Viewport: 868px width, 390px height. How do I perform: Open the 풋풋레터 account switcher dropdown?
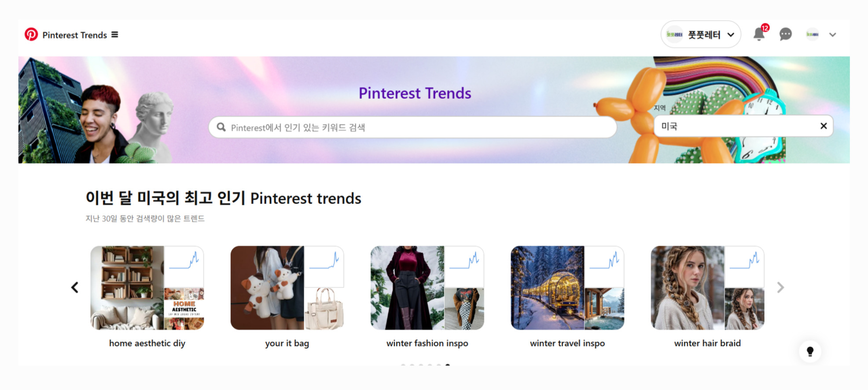coord(701,34)
